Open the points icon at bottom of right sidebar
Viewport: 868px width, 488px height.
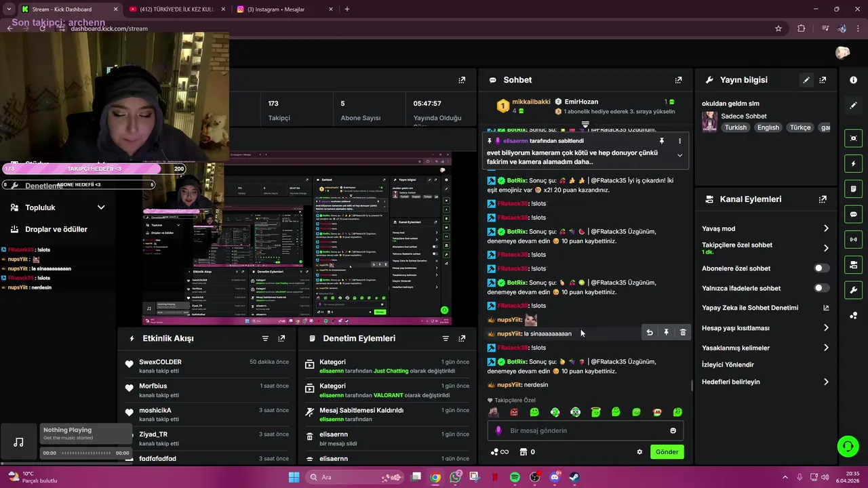(853, 315)
